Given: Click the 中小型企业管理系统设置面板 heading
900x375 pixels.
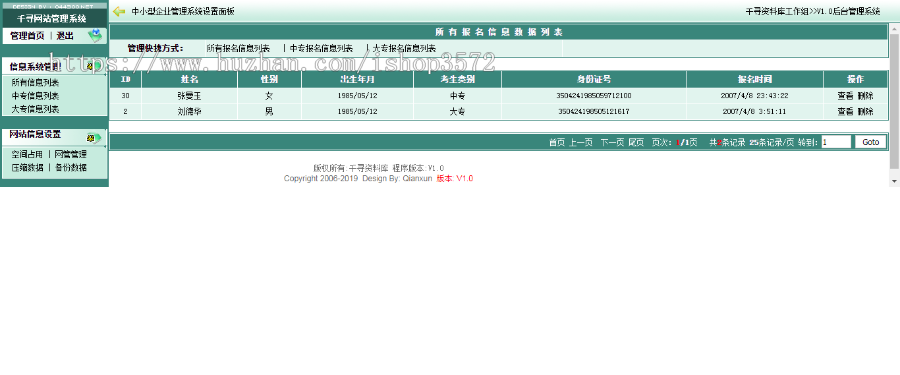Looking at the screenshot, I should coord(183,11).
